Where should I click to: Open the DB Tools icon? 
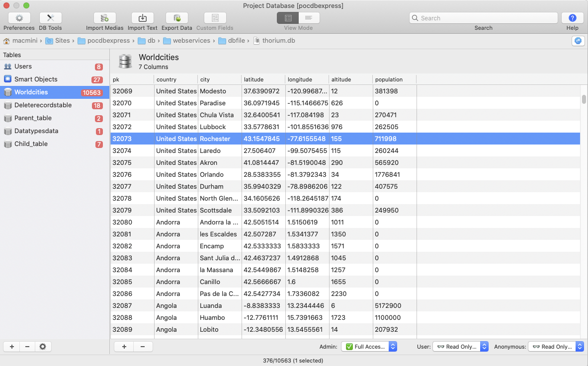50,18
